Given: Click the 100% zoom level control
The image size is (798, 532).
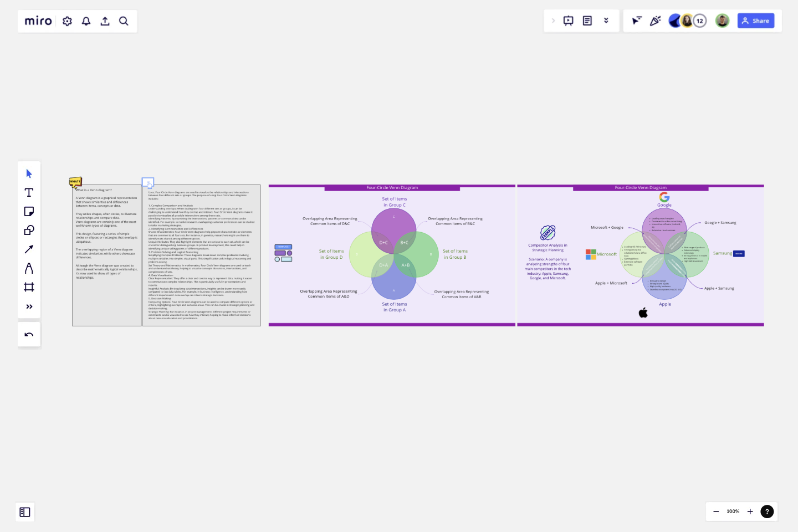Looking at the screenshot, I should pyautogui.click(x=733, y=511).
